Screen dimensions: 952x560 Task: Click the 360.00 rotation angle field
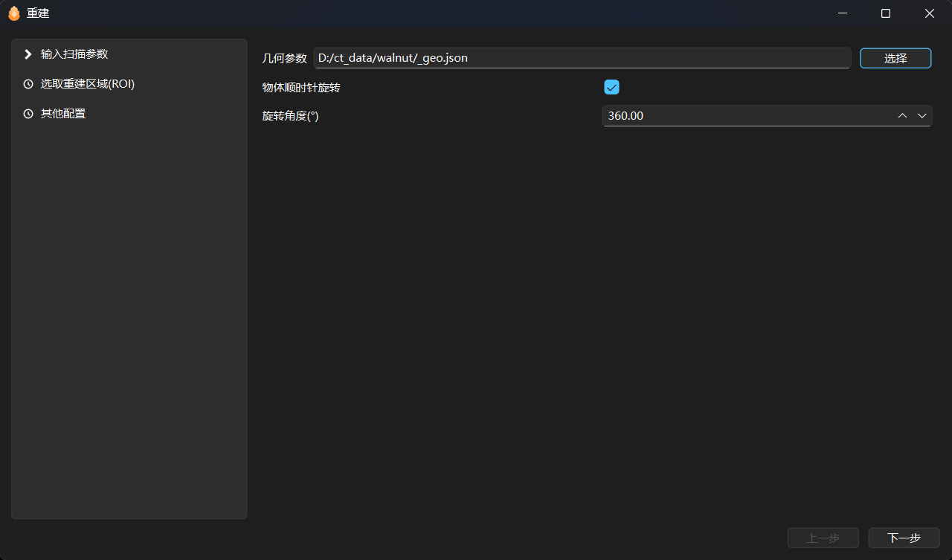click(x=744, y=116)
